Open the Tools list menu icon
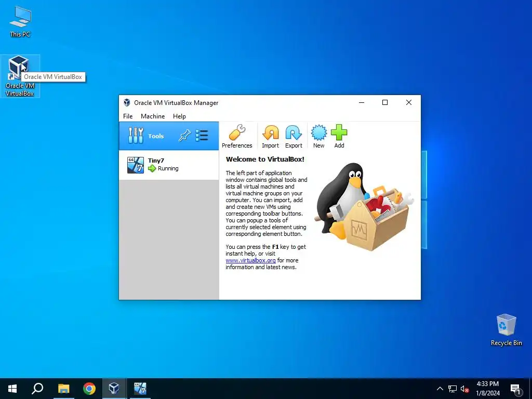The image size is (532, 399). 202,136
